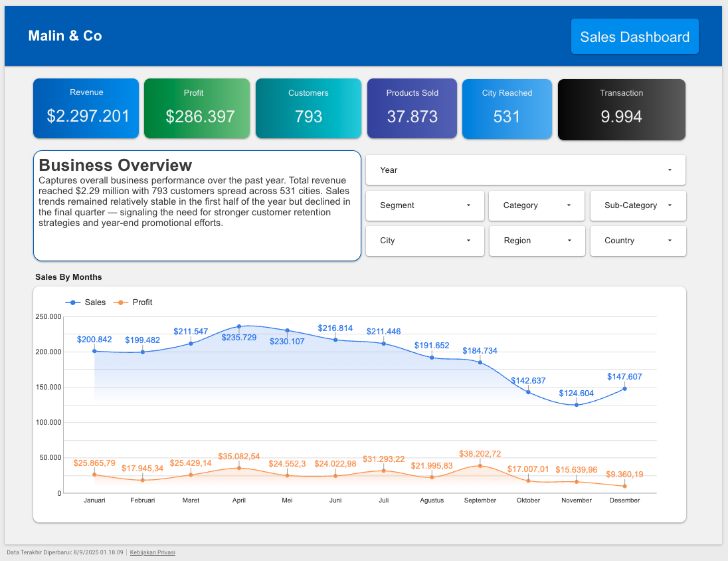Open the Year dropdown
728x561 pixels.
point(525,169)
